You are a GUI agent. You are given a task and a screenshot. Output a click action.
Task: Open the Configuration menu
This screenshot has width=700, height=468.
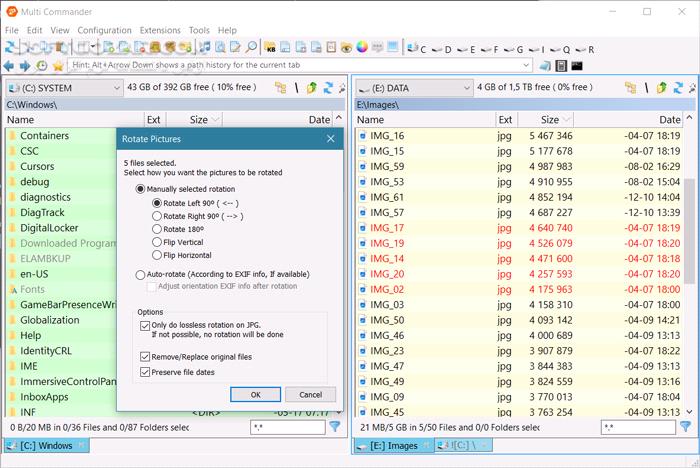104,30
